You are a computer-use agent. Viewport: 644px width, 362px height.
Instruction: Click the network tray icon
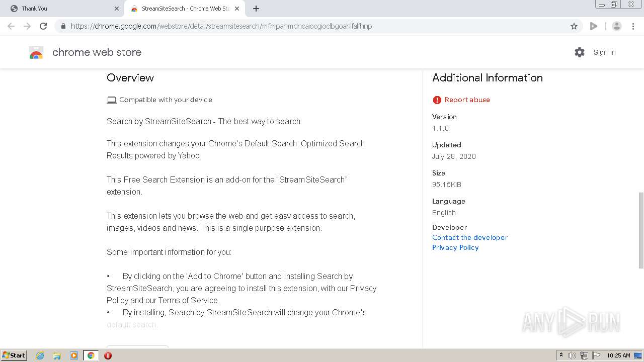pos(584,355)
